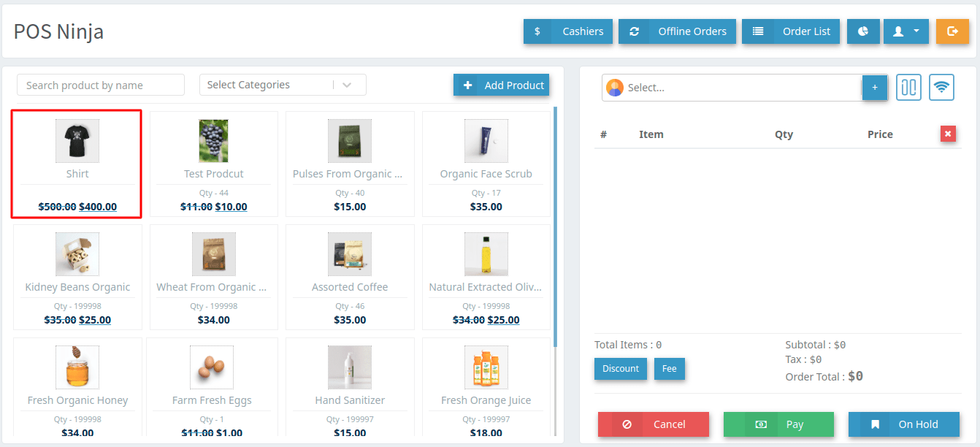Select the Assorted Coffee product thumbnail
Viewport: 980px width, 447px height.
pos(350,254)
